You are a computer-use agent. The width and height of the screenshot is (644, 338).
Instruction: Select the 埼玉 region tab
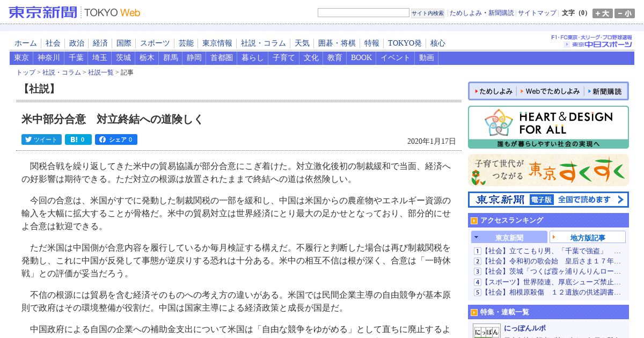[99, 58]
